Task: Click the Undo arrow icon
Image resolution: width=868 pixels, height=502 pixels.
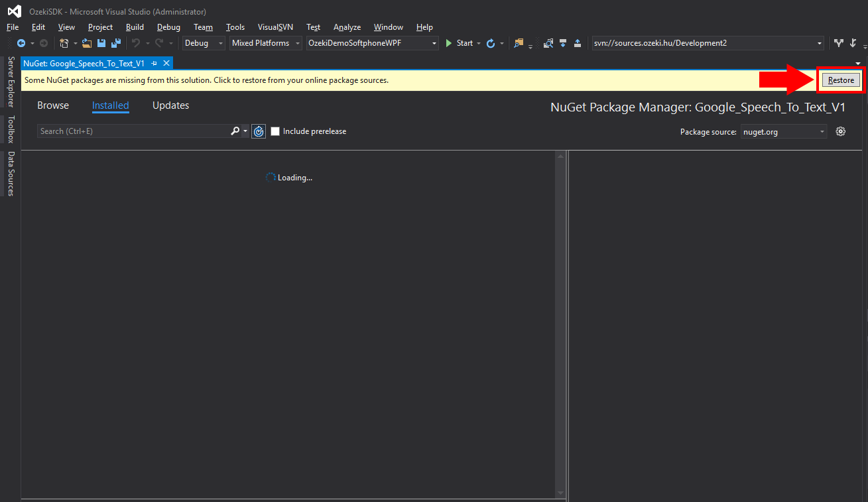Action: tap(136, 43)
